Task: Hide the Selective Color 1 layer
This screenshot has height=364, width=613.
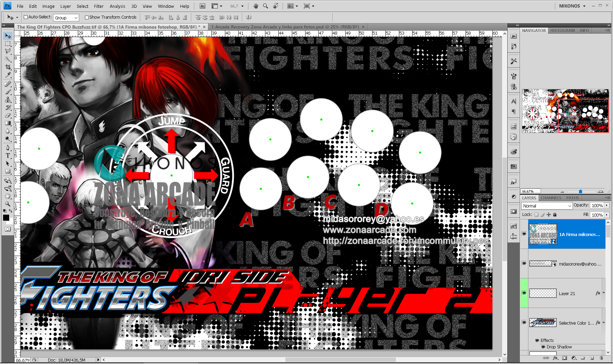Action: coord(524,323)
